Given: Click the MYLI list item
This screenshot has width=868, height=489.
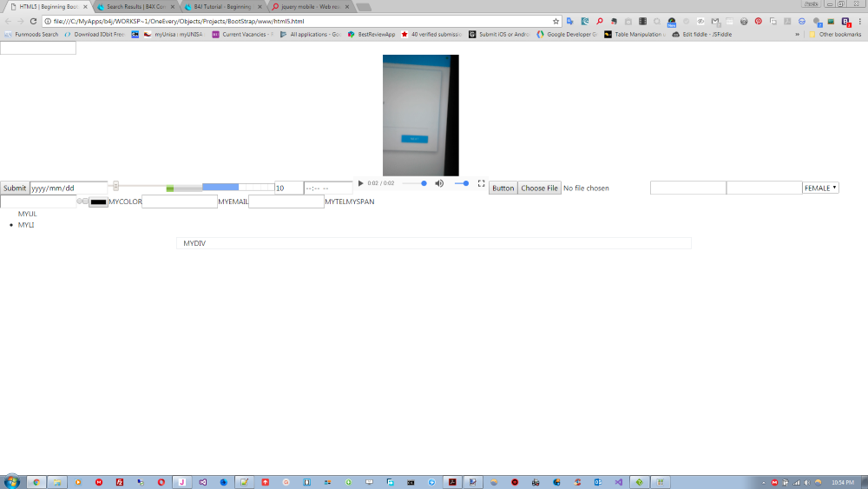Looking at the screenshot, I should pos(26,225).
